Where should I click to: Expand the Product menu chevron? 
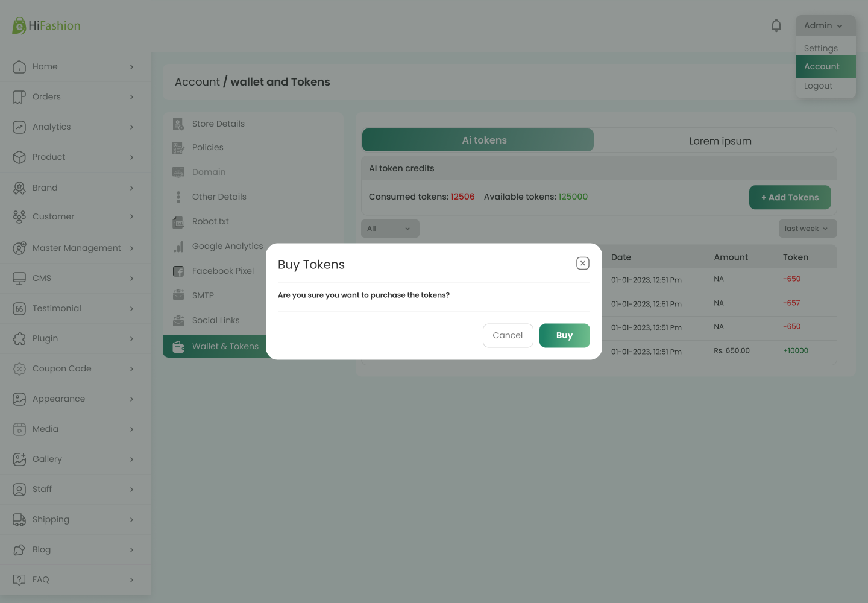pyautogui.click(x=131, y=157)
